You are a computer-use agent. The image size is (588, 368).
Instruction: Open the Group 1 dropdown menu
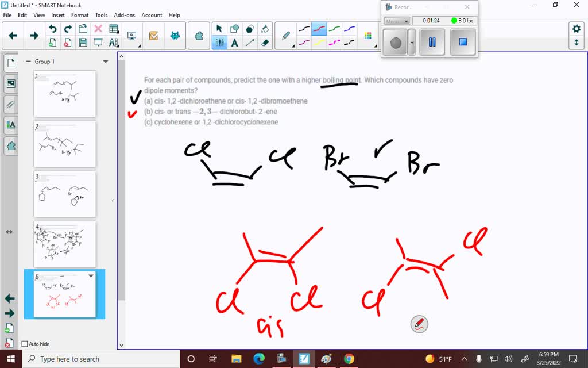105,61
